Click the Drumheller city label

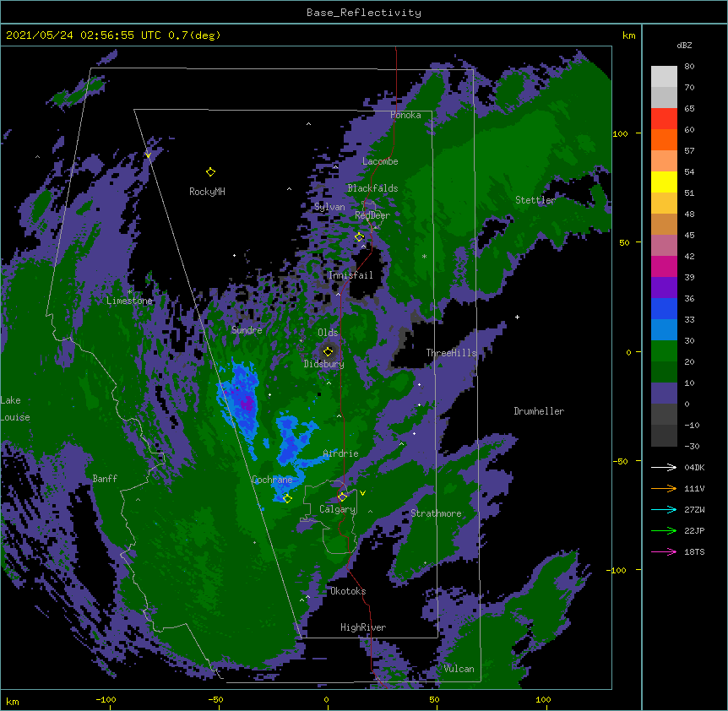click(539, 411)
